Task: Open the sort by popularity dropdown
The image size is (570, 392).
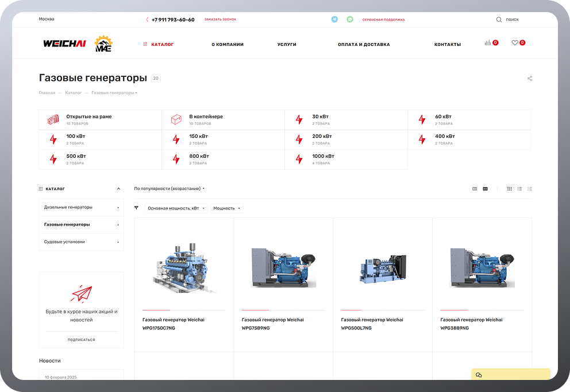Action: click(169, 189)
